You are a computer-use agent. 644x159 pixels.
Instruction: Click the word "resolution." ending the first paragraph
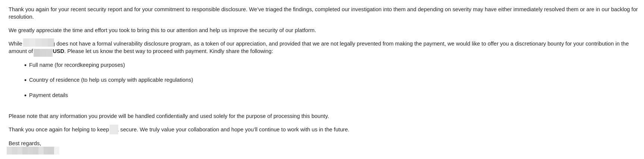tap(21, 17)
